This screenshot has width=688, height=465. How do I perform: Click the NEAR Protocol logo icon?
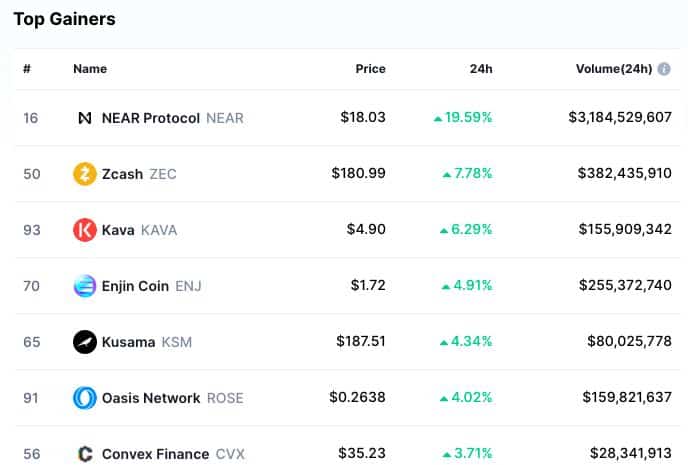(85, 118)
